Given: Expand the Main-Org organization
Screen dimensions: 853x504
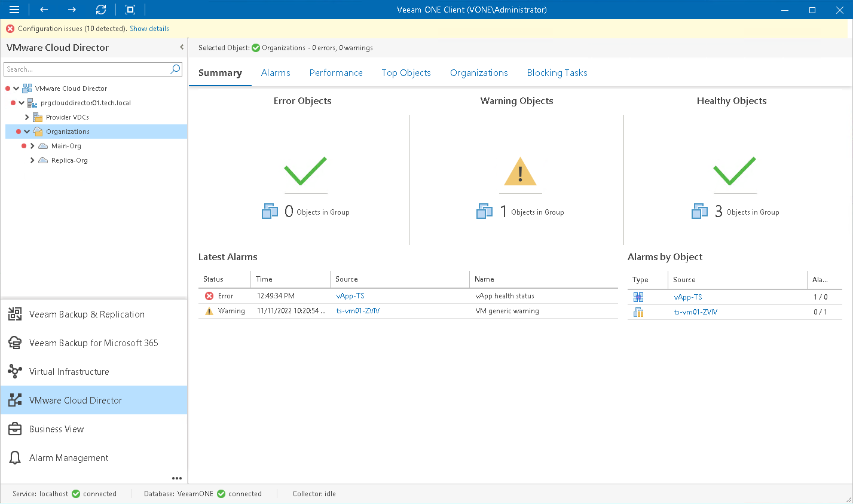Looking at the screenshot, I should click(31, 145).
